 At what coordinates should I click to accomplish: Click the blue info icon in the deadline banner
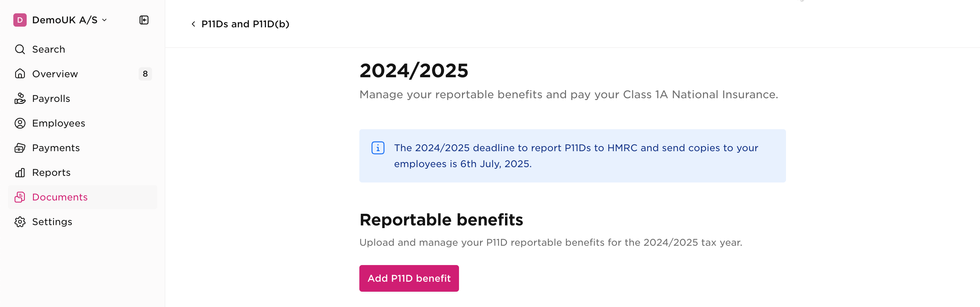(378, 148)
